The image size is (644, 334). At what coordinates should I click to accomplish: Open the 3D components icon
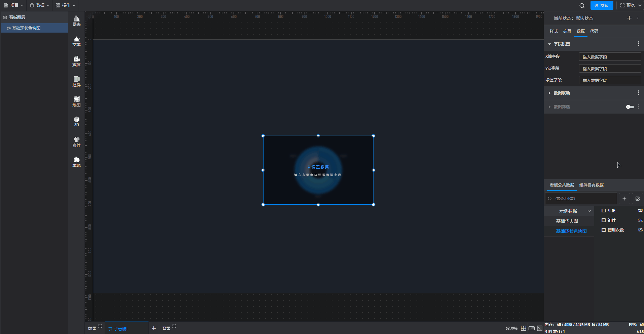click(x=76, y=121)
